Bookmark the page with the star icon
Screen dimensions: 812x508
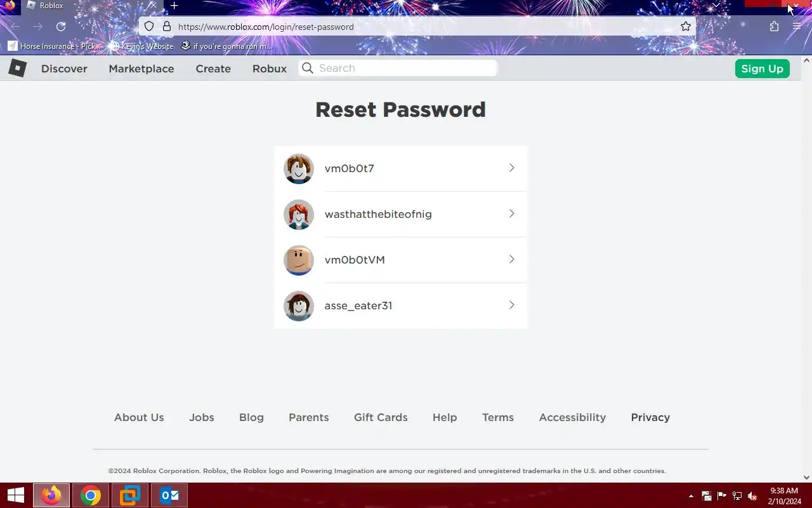coord(686,27)
